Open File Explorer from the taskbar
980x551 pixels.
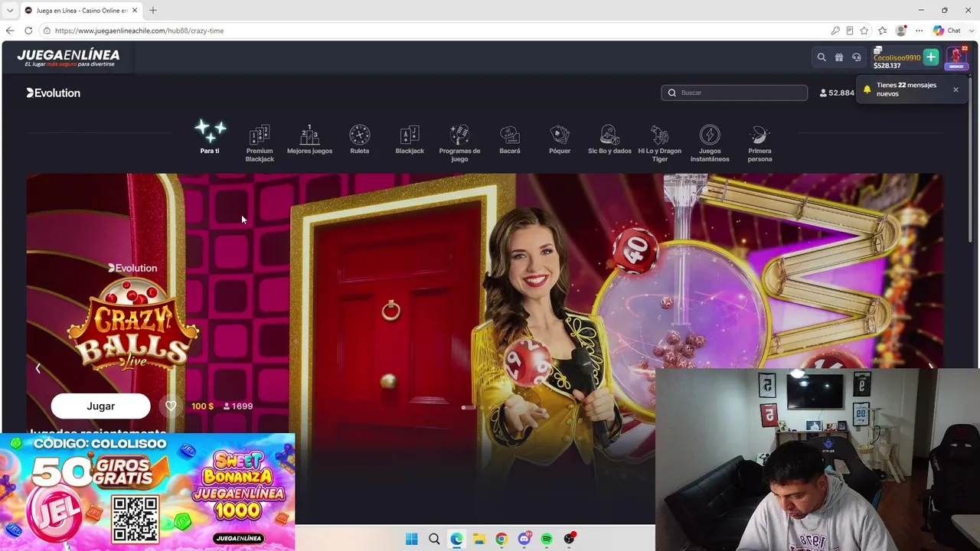(x=479, y=539)
